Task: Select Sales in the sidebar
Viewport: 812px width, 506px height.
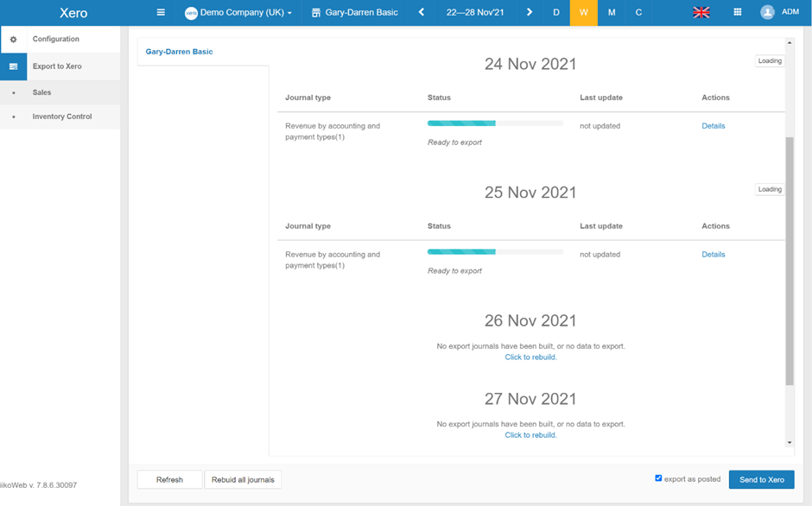Action: [x=42, y=92]
